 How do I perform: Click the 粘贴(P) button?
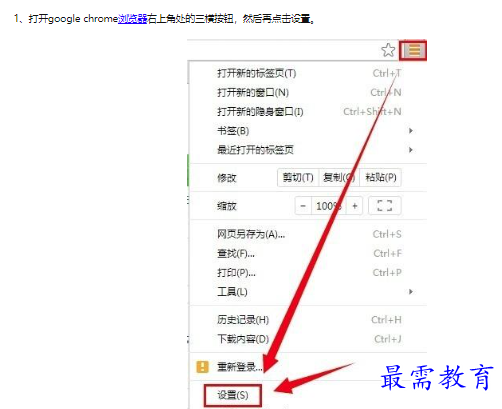pos(381,177)
